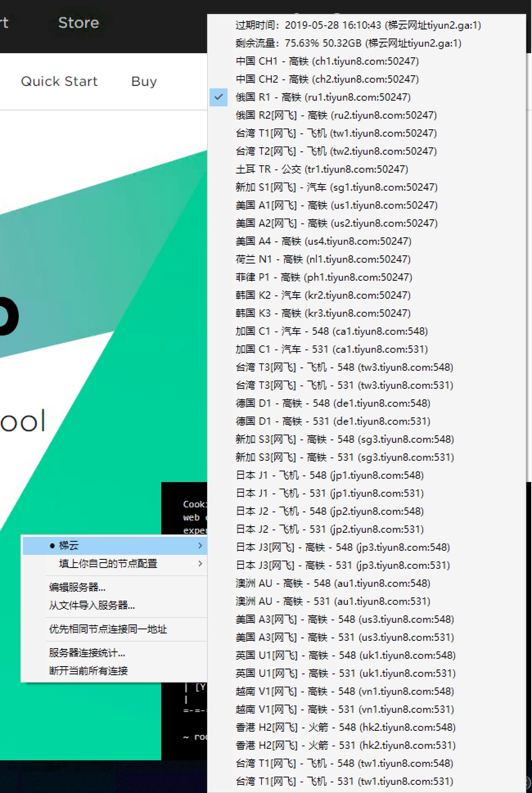Expand 填上你自己的节点配置 submenu arrow

pyautogui.click(x=200, y=563)
